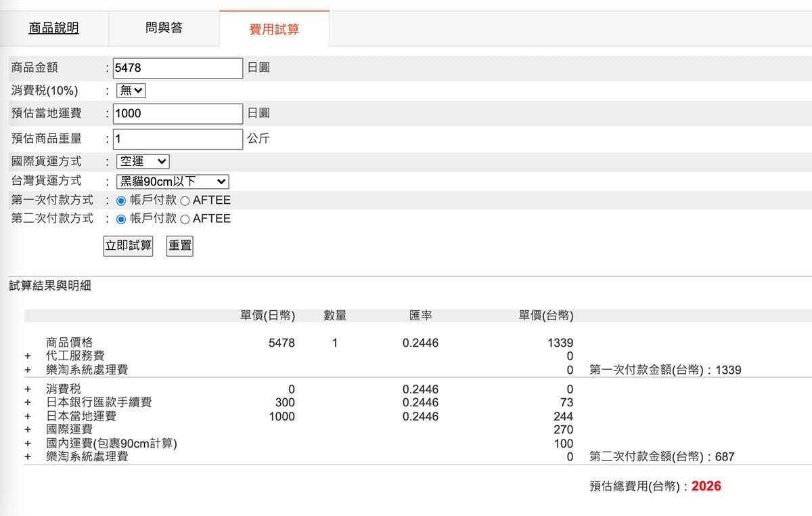This screenshot has height=516, width=812.
Task: Click the 日本銀行匯款手續費 row label
Action: click(x=99, y=403)
